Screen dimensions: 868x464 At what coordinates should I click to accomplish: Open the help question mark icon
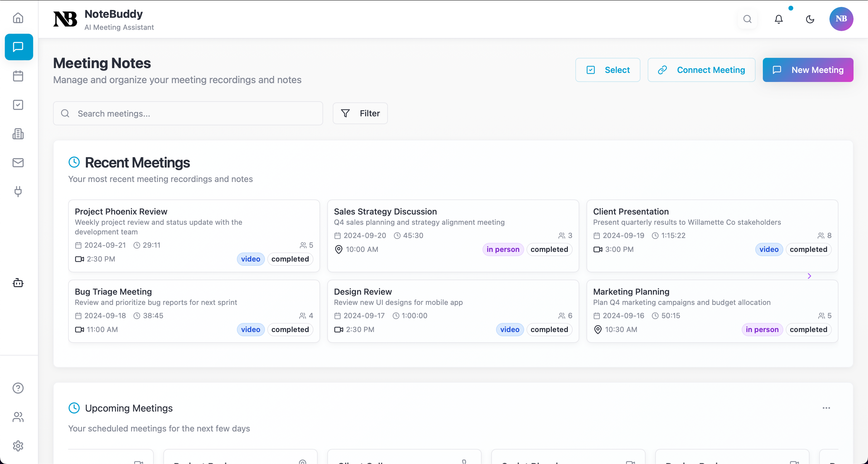pos(18,388)
